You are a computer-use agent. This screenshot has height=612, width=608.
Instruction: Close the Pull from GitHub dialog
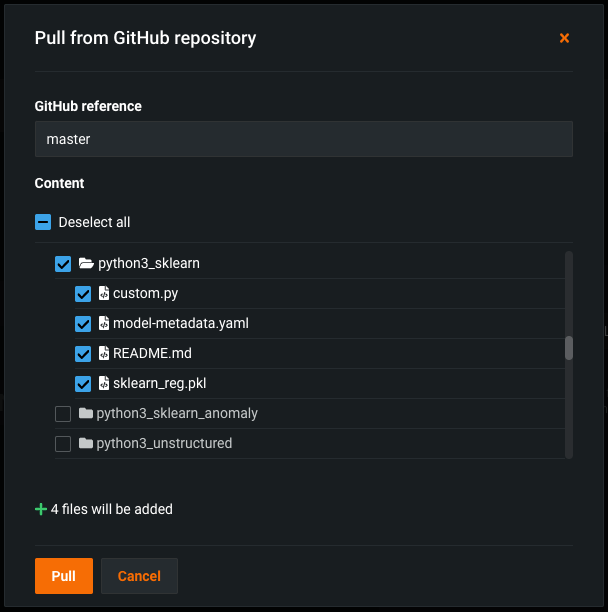click(564, 38)
